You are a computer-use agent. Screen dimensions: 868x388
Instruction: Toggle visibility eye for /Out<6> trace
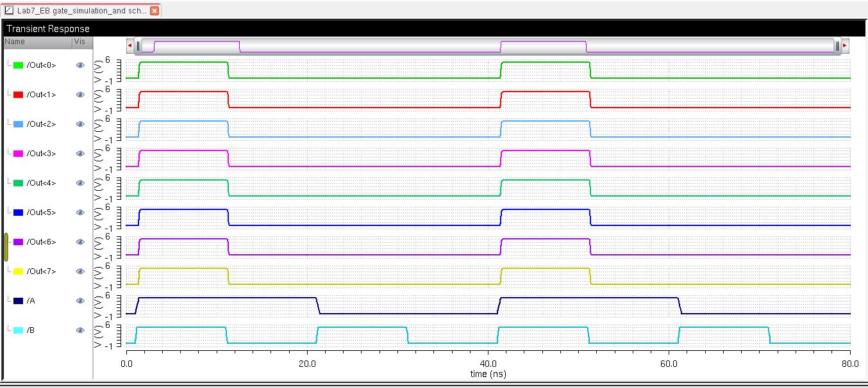80,242
